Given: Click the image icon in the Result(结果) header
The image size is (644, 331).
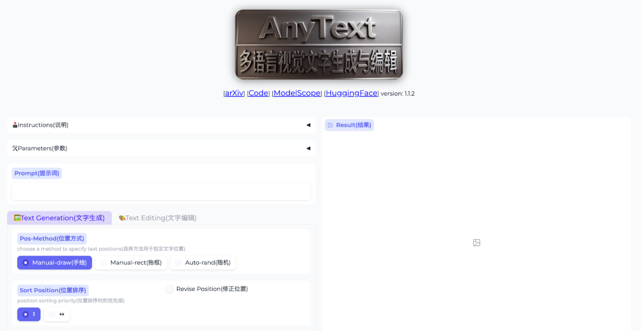Looking at the screenshot, I should click(x=330, y=125).
